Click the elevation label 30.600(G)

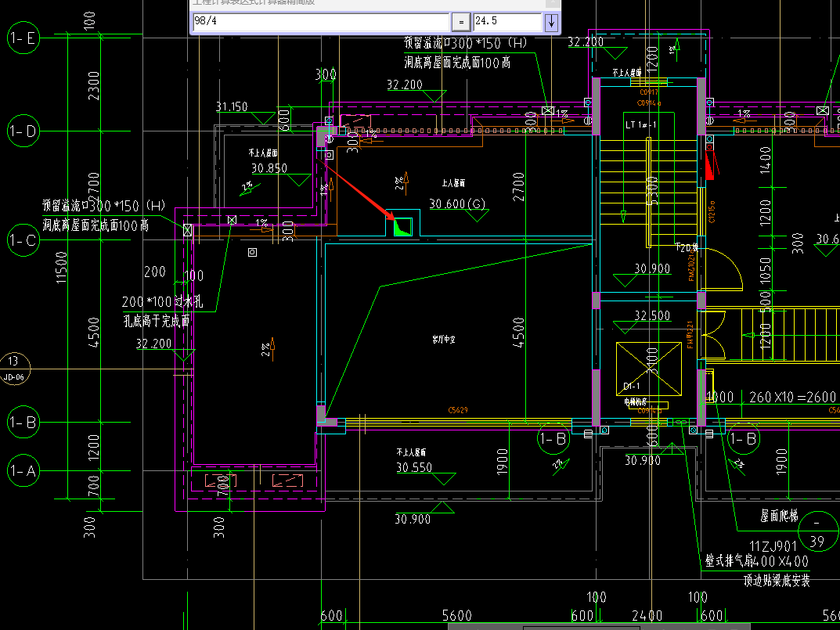coord(457,203)
